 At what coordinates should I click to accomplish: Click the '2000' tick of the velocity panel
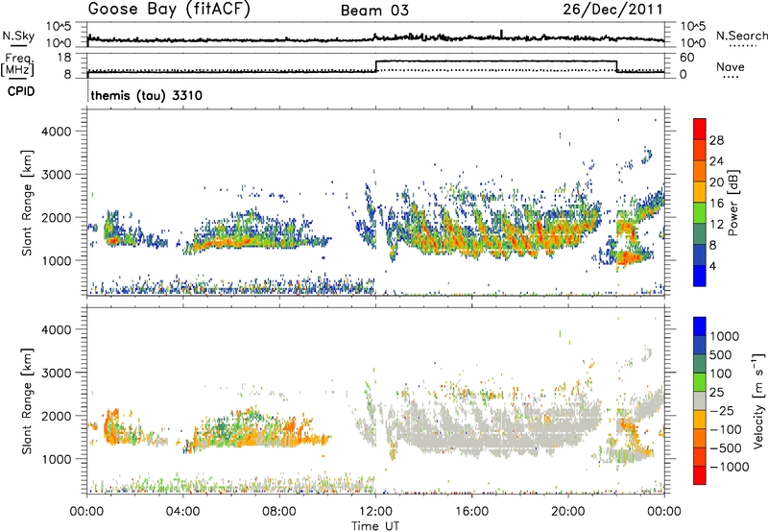pos(57,416)
